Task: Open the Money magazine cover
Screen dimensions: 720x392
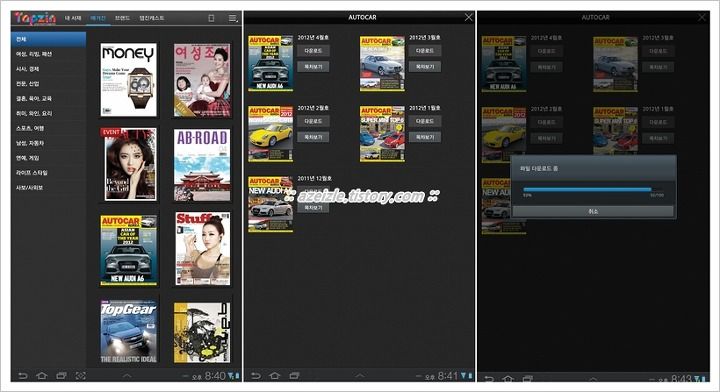Action: pos(129,80)
